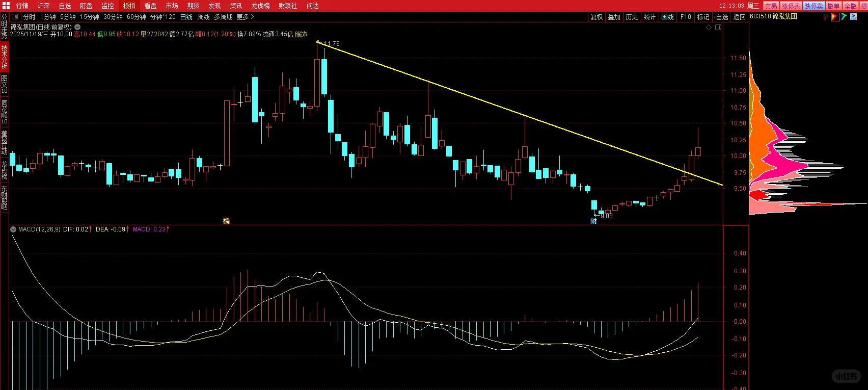This screenshot has width=868, height=390.
Task: Switch to 30分钟 period
Action: click(113, 17)
